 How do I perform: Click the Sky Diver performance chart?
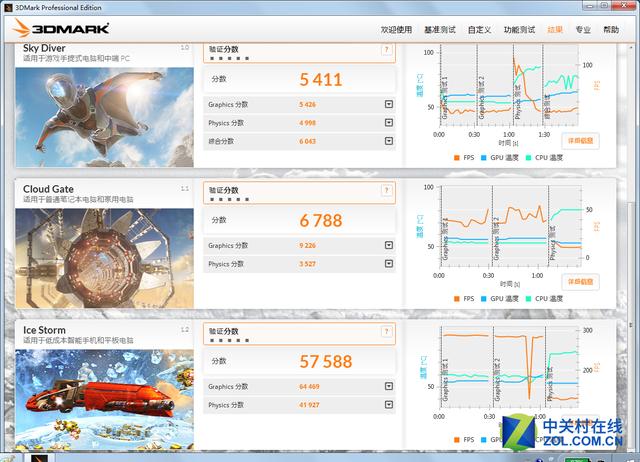click(x=509, y=86)
